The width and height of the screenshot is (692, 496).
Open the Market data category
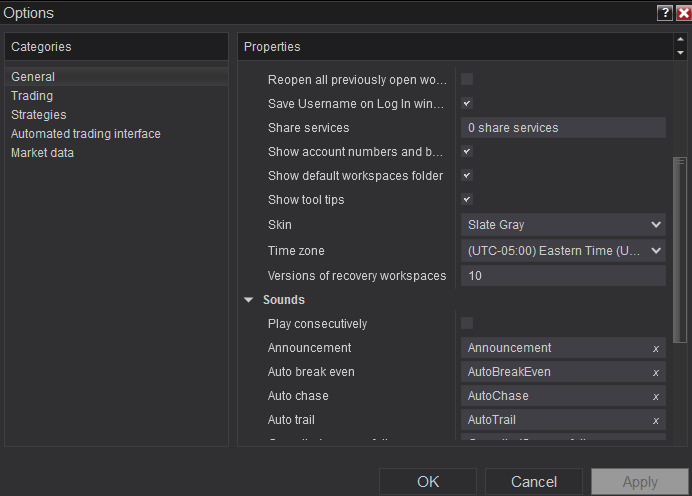click(42, 153)
